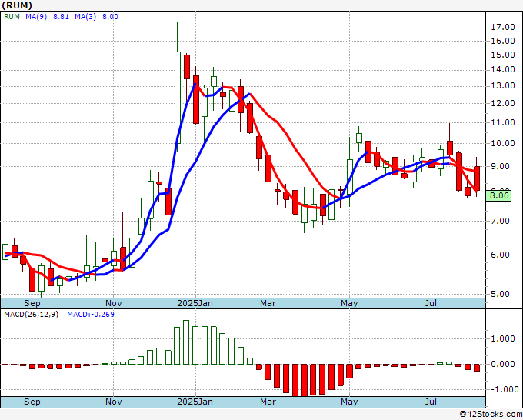
Task: Open the 12Stocks.com copyright link
Action: [x=491, y=415]
